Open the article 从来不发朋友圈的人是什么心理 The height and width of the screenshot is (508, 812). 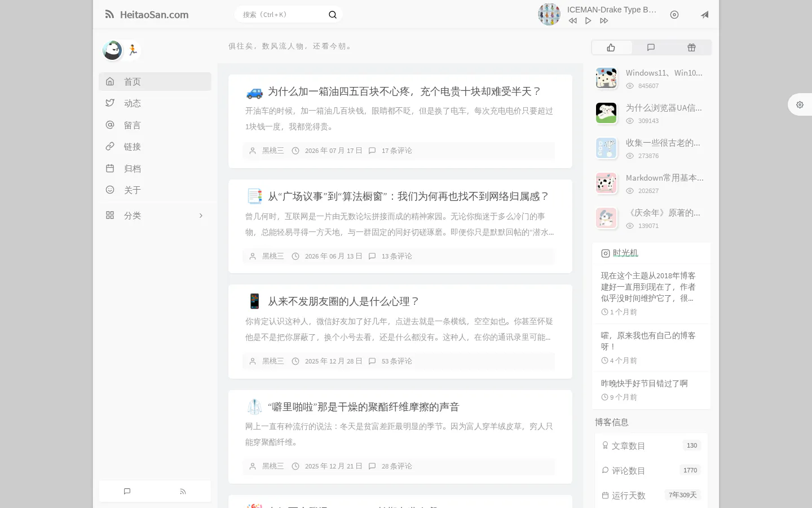click(344, 301)
